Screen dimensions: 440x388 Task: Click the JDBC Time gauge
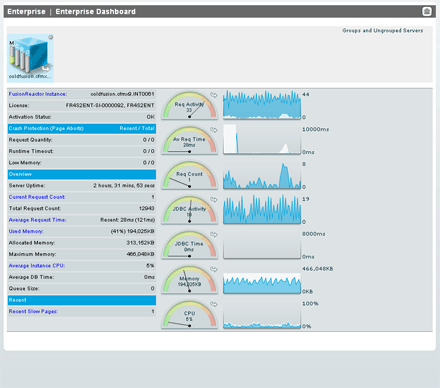point(189,245)
